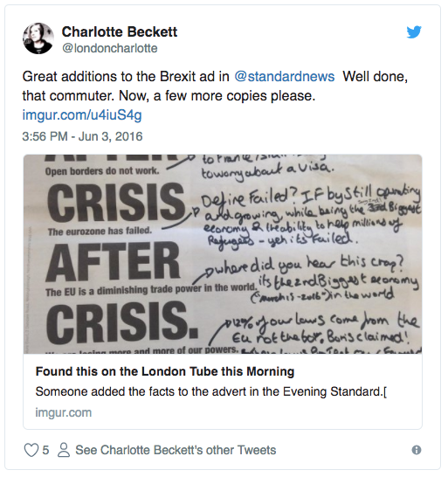Click the 3:56 PM - Jun 3, 2016 timestamp
The height and width of the screenshot is (477, 448).
click(x=82, y=136)
